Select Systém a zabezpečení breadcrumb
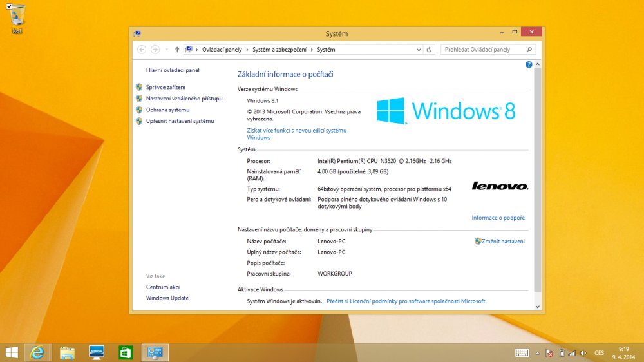644x362 pixels. [279, 50]
